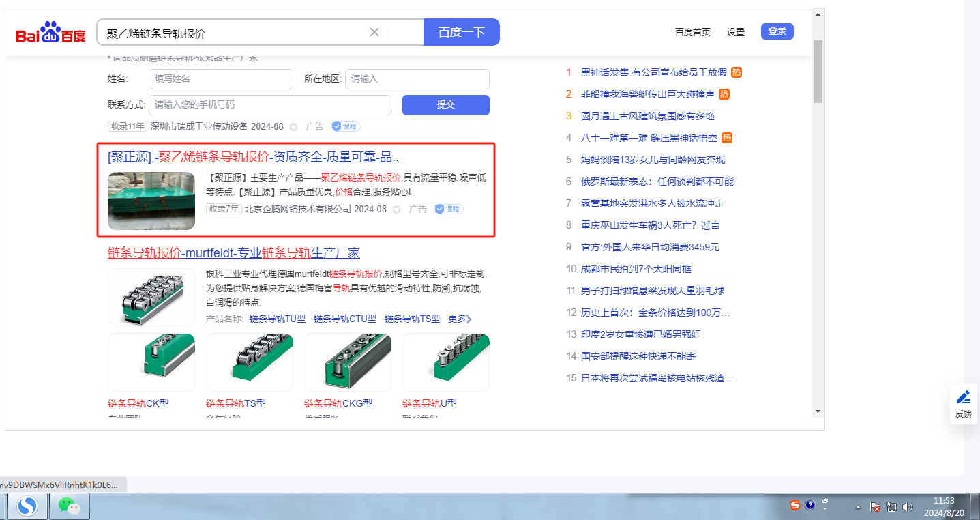
Task: Click the 反馈 feedback pencil icon
Action: pyautogui.click(x=964, y=397)
